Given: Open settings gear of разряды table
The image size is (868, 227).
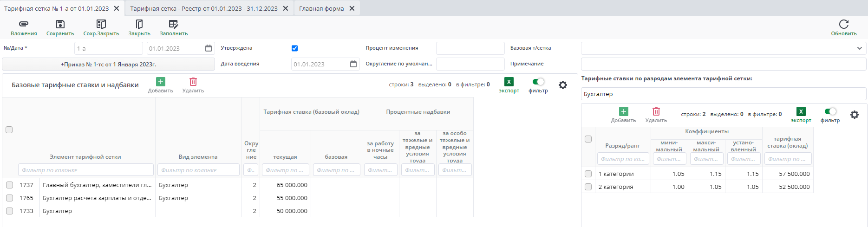Looking at the screenshot, I should click(x=855, y=115).
